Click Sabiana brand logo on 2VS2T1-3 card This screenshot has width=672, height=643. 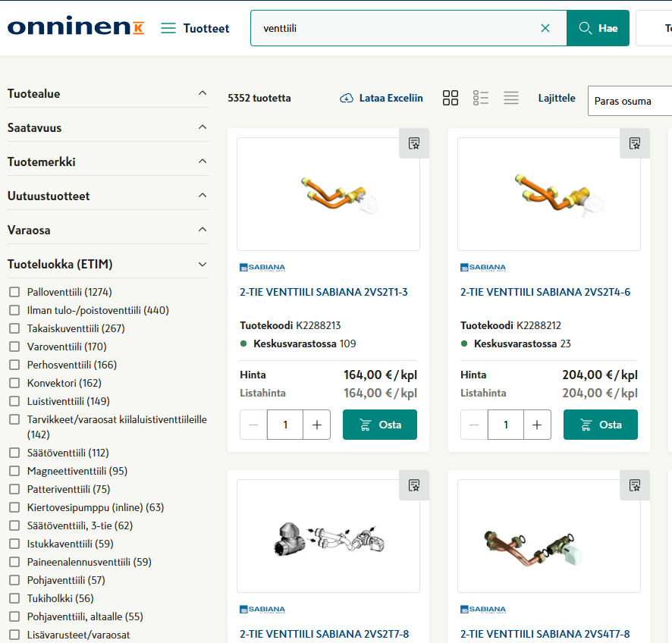point(262,268)
